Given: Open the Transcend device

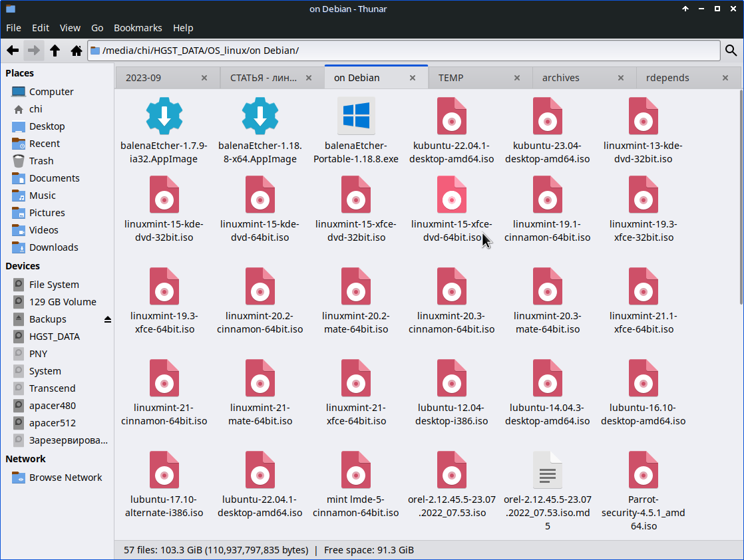Looking at the screenshot, I should click(52, 388).
